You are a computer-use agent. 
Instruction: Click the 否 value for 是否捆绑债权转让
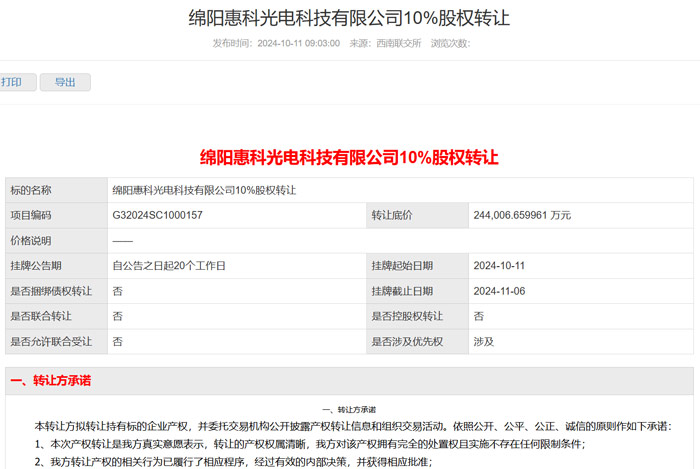pyautogui.click(x=117, y=291)
